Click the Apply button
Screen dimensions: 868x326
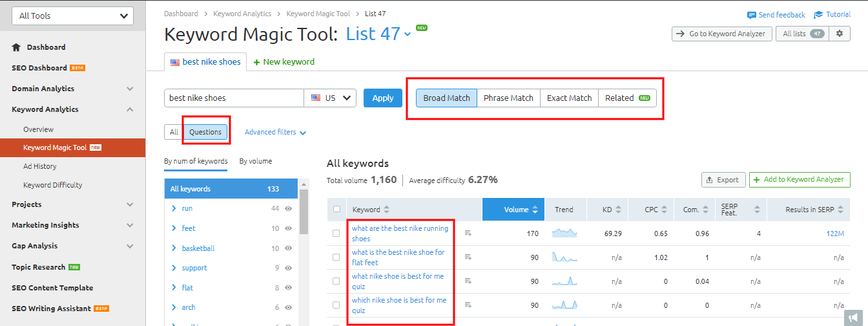[383, 98]
